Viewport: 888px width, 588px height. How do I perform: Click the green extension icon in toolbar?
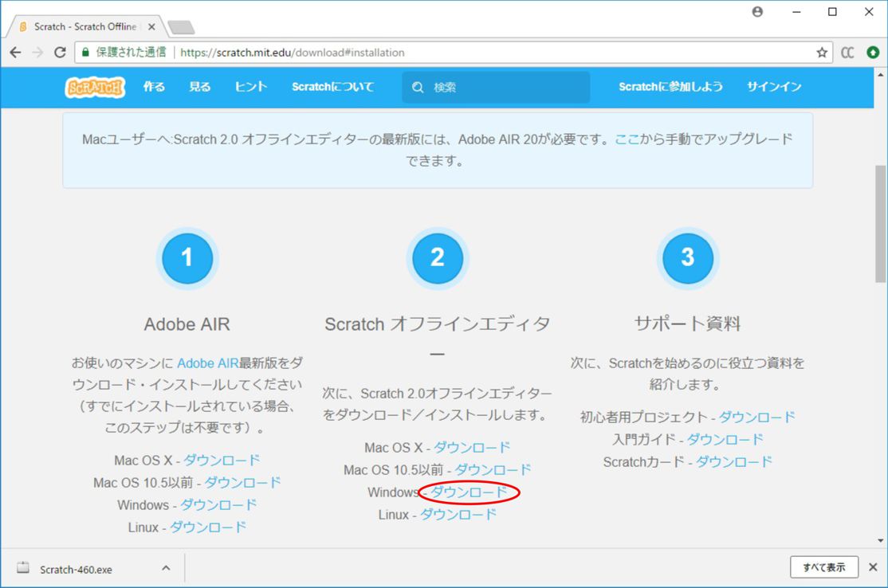873,53
